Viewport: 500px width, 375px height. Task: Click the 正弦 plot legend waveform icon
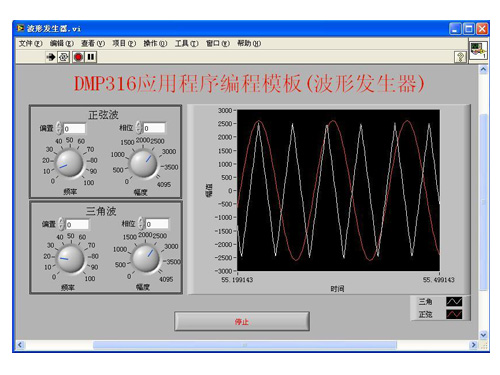pyautogui.click(x=454, y=314)
